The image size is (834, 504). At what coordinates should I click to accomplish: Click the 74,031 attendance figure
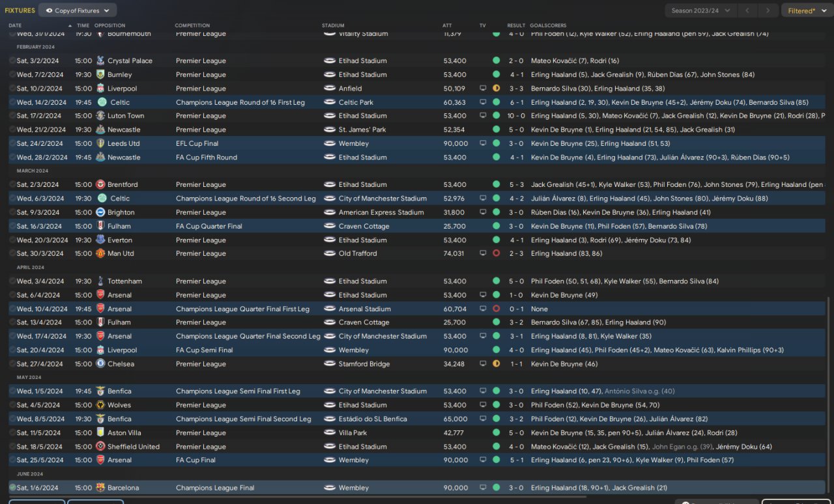(x=454, y=253)
